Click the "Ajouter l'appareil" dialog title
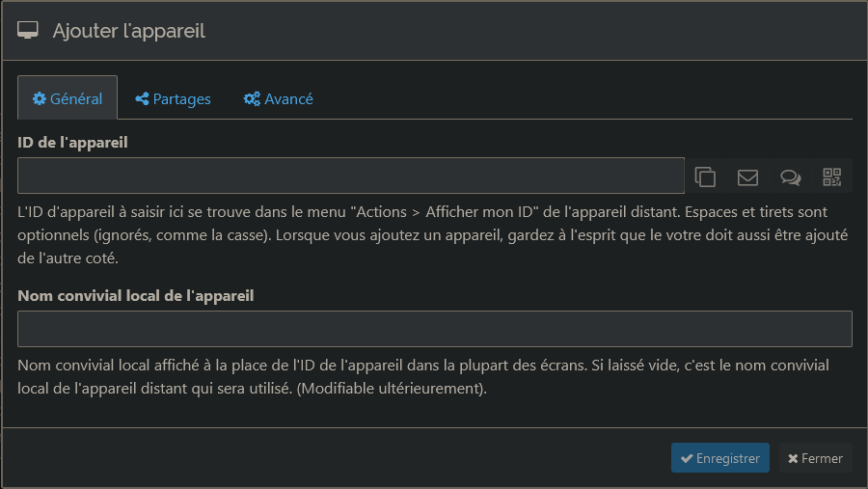This screenshot has width=868, height=489. click(x=128, y=31)
